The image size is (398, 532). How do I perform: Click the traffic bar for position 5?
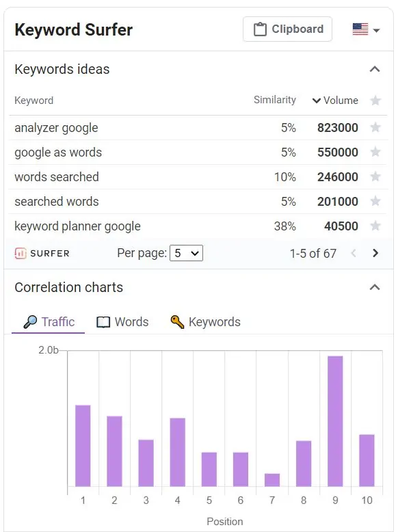[x=209, y=470]
